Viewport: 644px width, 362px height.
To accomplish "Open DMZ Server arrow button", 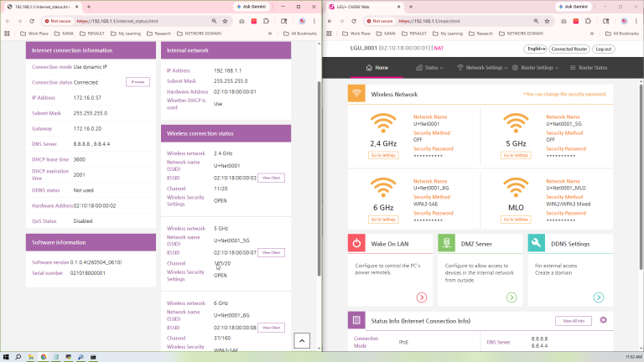I will click(512, 297).
